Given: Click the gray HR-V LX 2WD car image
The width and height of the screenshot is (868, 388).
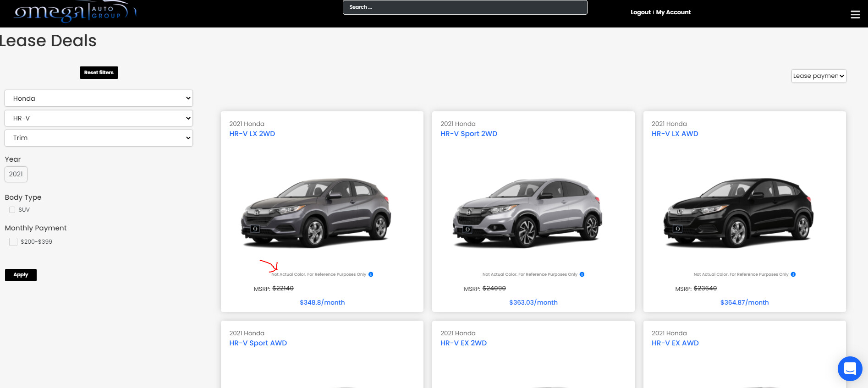Looking at the screenshot, I should pyautogui.click(x=316, y=213).
